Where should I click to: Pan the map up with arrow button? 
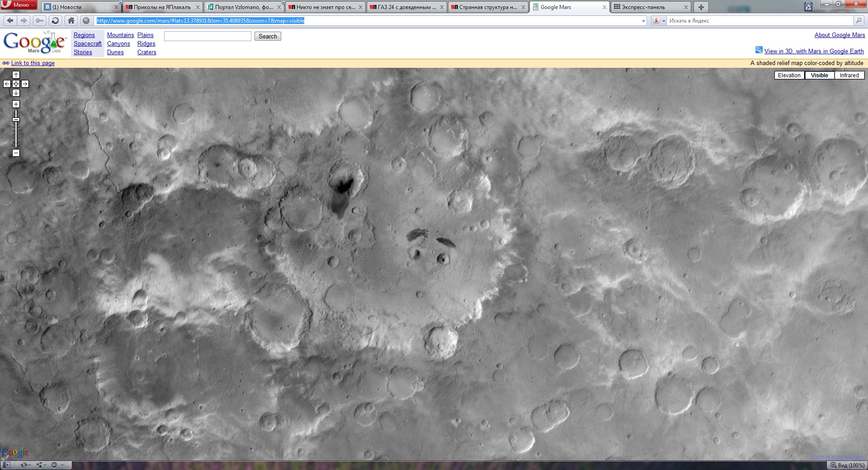point(16,75)
